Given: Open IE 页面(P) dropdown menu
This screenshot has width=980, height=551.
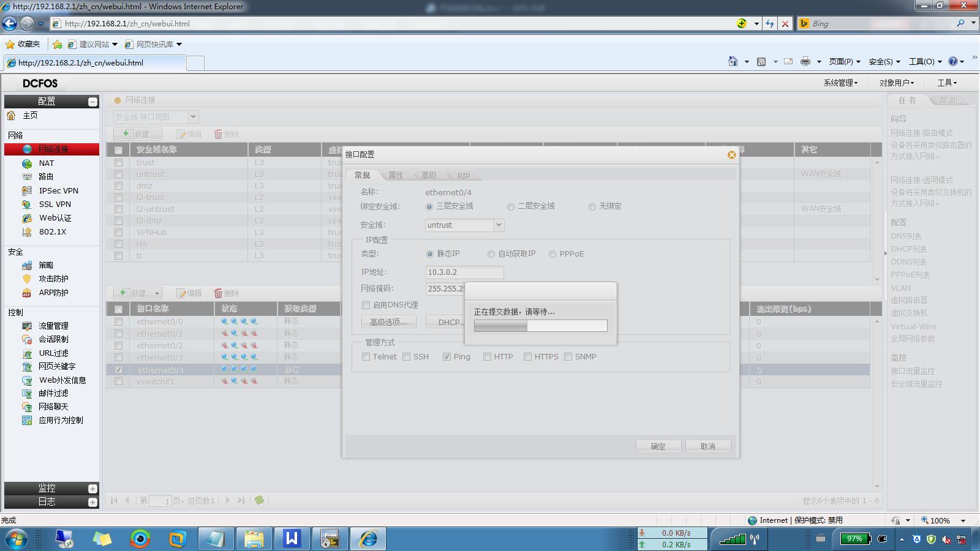Looking at the screenshot, I should [845, 61].
